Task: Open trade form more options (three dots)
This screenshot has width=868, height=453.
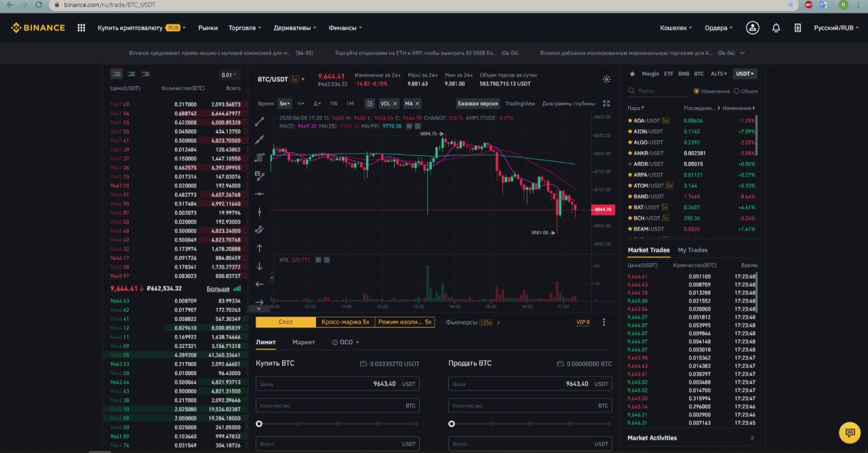Action: click(x=604, y=322)
